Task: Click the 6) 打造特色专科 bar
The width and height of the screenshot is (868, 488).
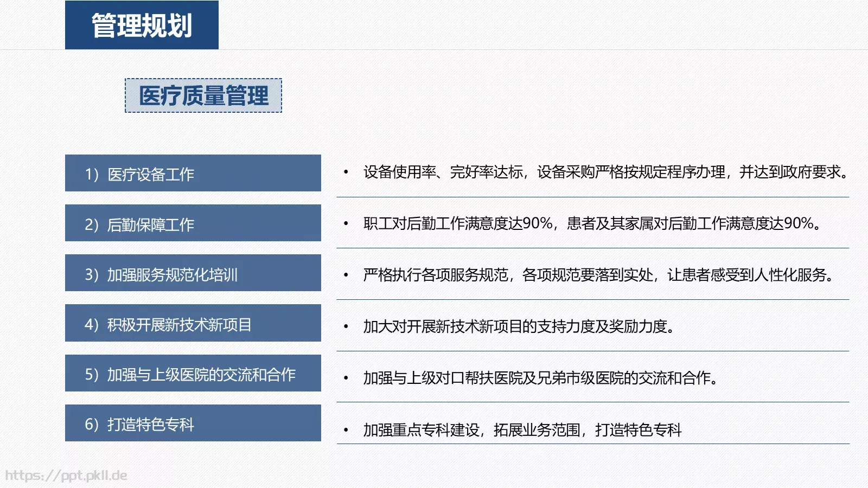Action: (193, 423)
